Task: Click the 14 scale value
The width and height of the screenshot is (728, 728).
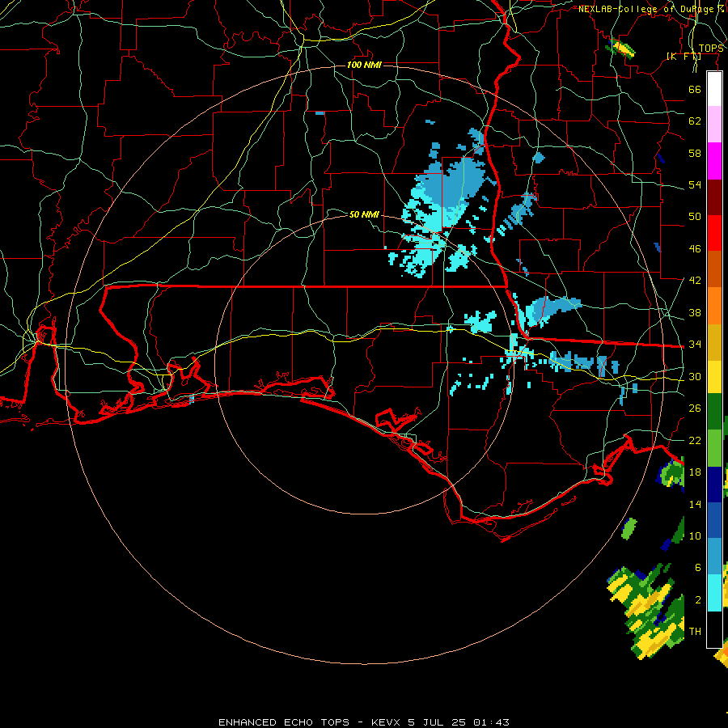Action: (695, 504)
